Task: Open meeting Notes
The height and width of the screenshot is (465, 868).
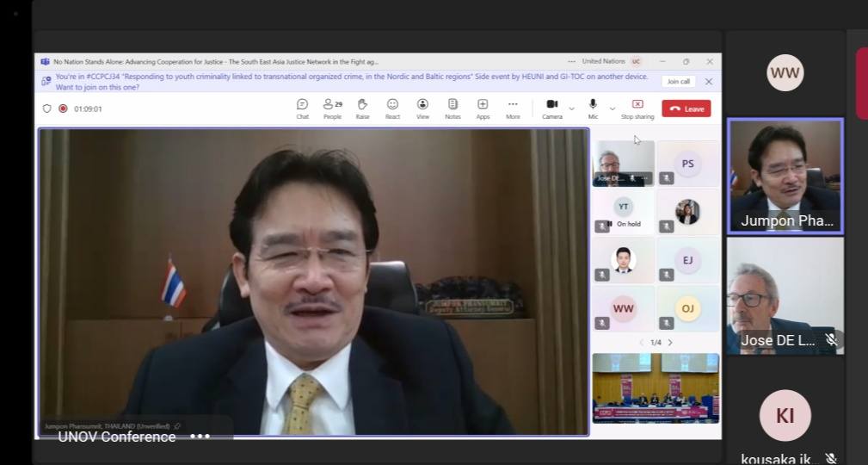Action: (452, 108)
